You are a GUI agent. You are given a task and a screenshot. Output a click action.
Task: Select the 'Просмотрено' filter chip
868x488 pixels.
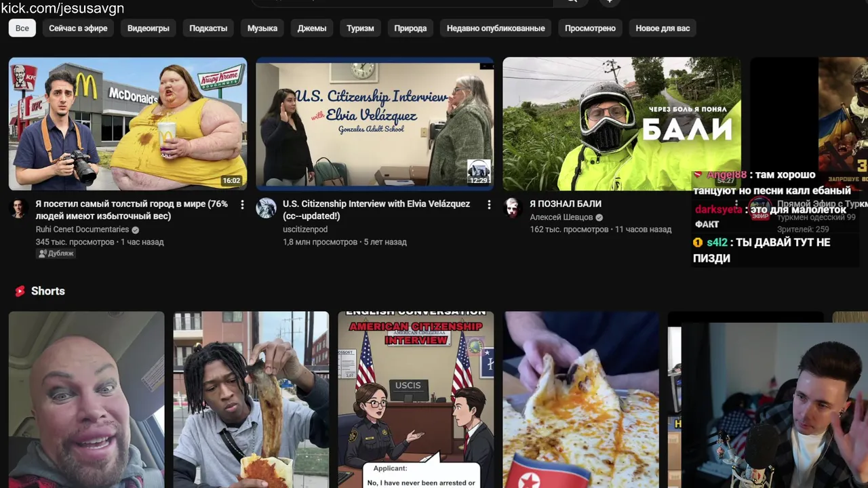pyautogui.click(x=590, y=28)
